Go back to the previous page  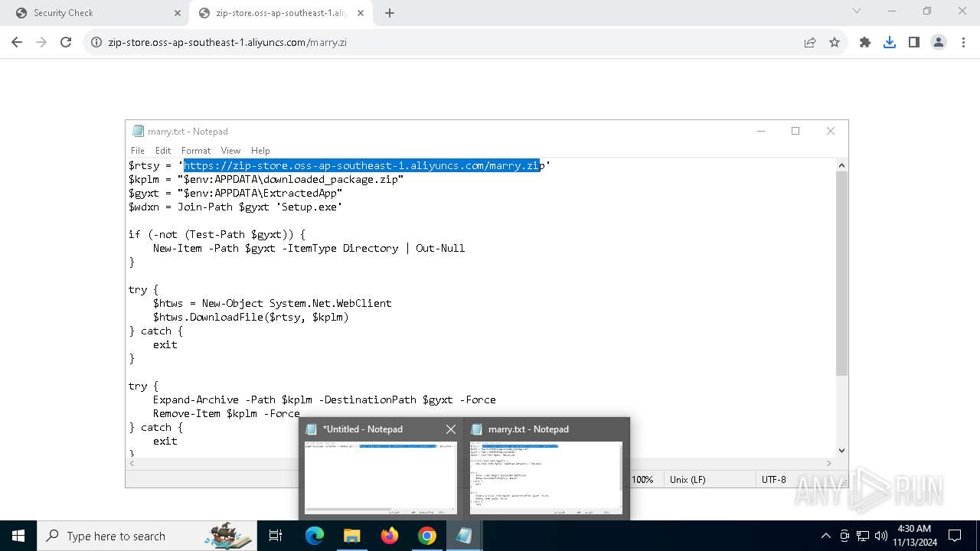[x=17, y=42]
